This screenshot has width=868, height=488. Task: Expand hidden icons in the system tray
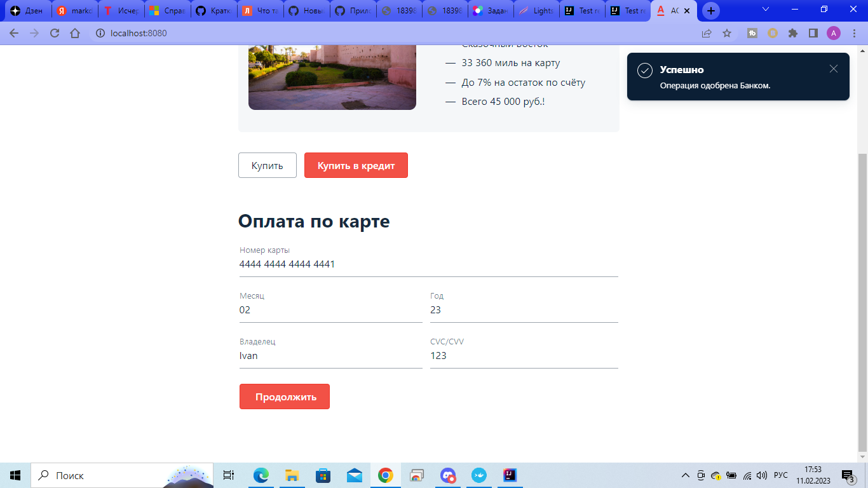click(684, 475)
